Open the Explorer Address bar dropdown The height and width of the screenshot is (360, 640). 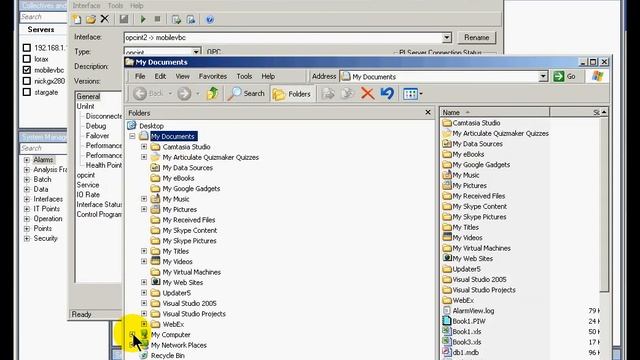543,76
